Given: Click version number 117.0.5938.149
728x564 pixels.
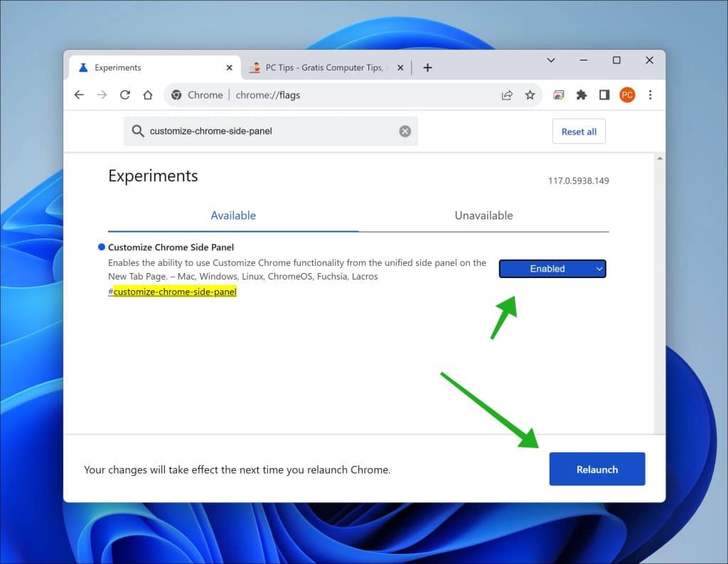Looking at the screenshot, I should click(x=579, y=181).
